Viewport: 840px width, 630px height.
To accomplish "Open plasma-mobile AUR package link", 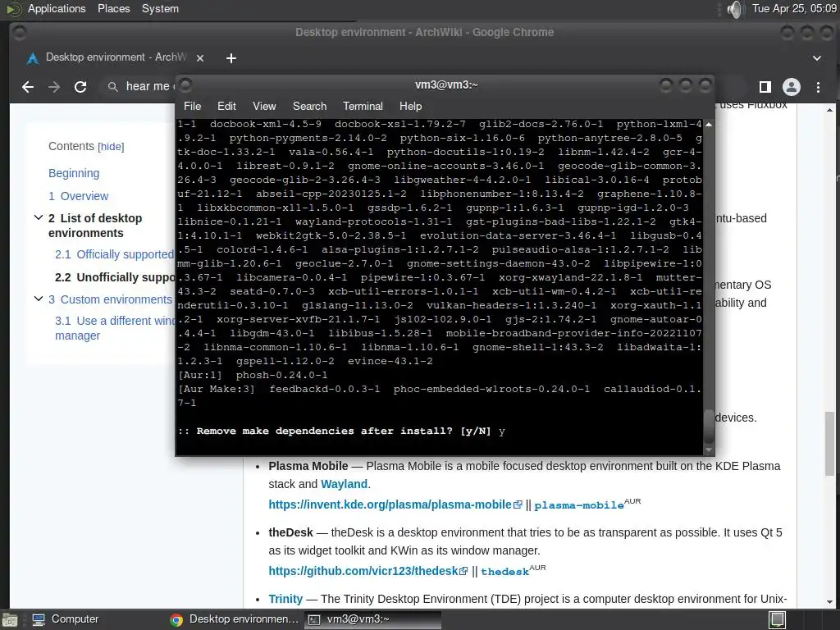I will [578, 505].
